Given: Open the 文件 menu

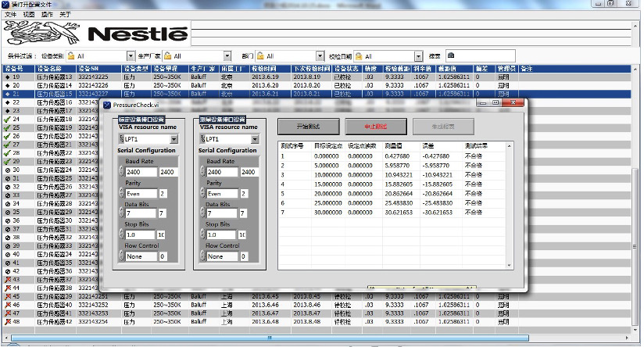Looking at the screenshot, I should [10, 14].
